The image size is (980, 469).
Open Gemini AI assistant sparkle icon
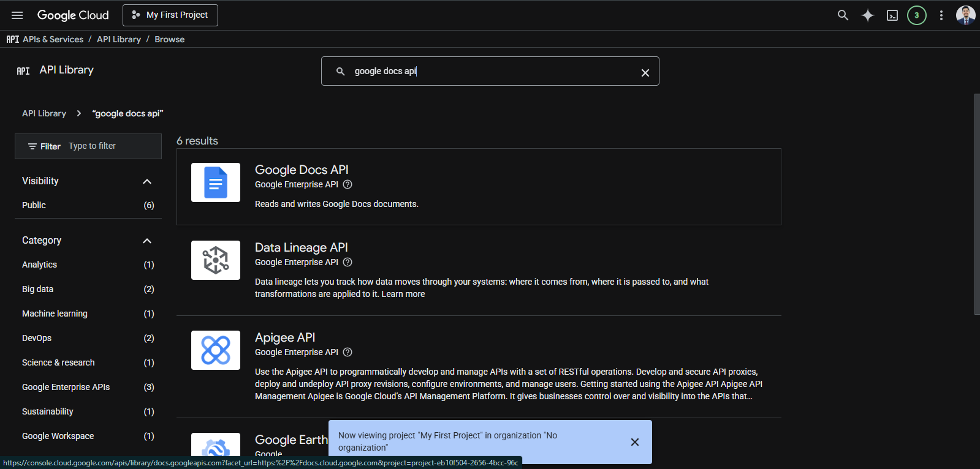(x=868, y=15)
